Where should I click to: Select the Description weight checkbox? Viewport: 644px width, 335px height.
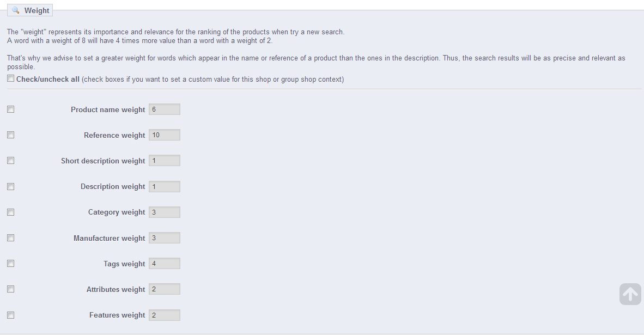[x=11, y=186]
